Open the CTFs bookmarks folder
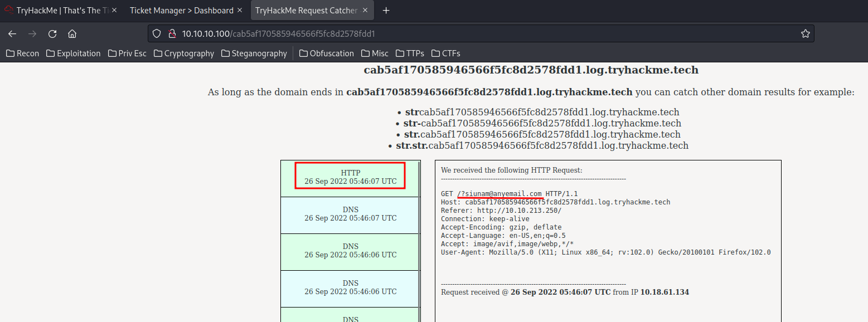The width and height of the screenshot is (868, 322). 445,53
